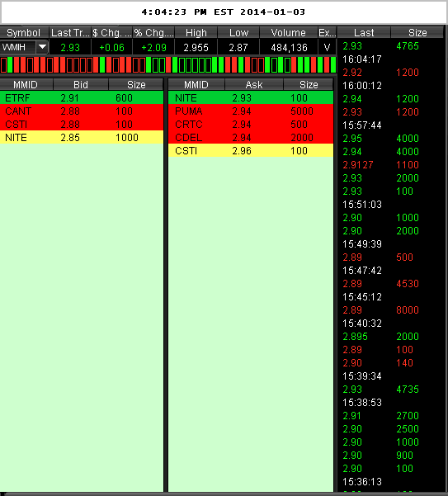Image resolution: width=448 pixels, height=496 pixels.
Task: Click the 4:04:23 PM EST clock header
Action: (x=224, y=12)
